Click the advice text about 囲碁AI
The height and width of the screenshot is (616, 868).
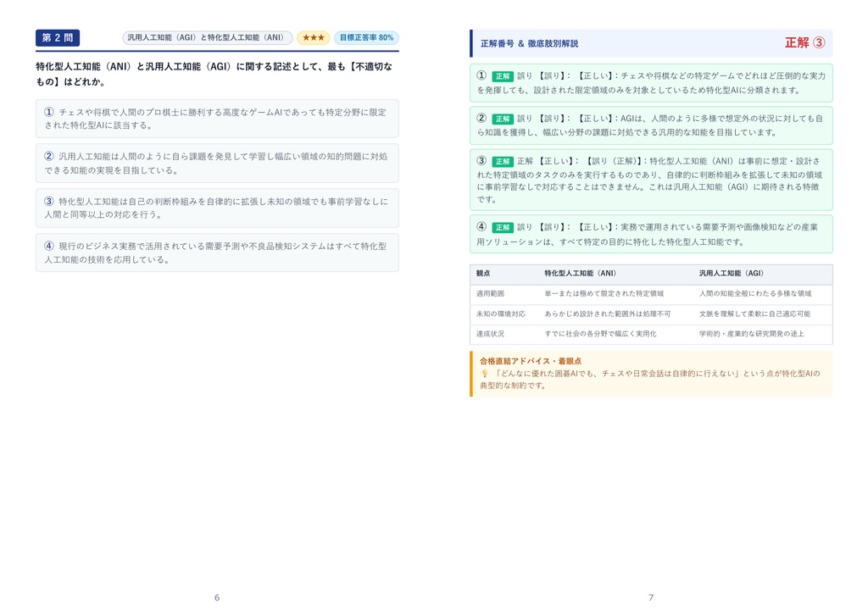(x=650, y=379)
